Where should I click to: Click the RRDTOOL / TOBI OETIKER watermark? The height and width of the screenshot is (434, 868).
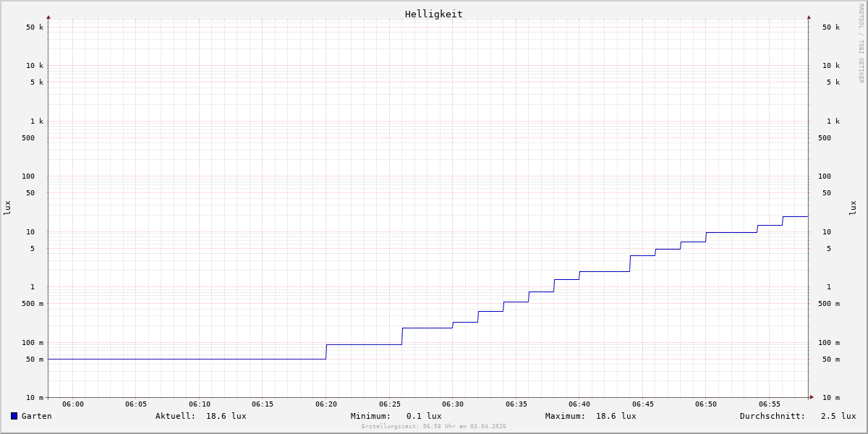861,43
